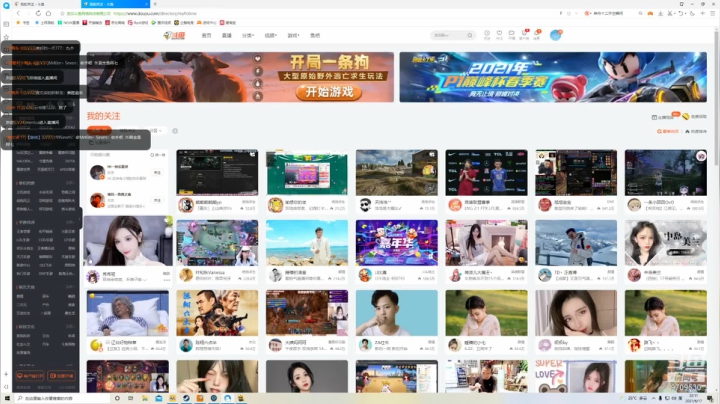The width and height of the screenshot is (720, 404).
Task: Click the bookmark star in address bar
Action: point(62,13)
